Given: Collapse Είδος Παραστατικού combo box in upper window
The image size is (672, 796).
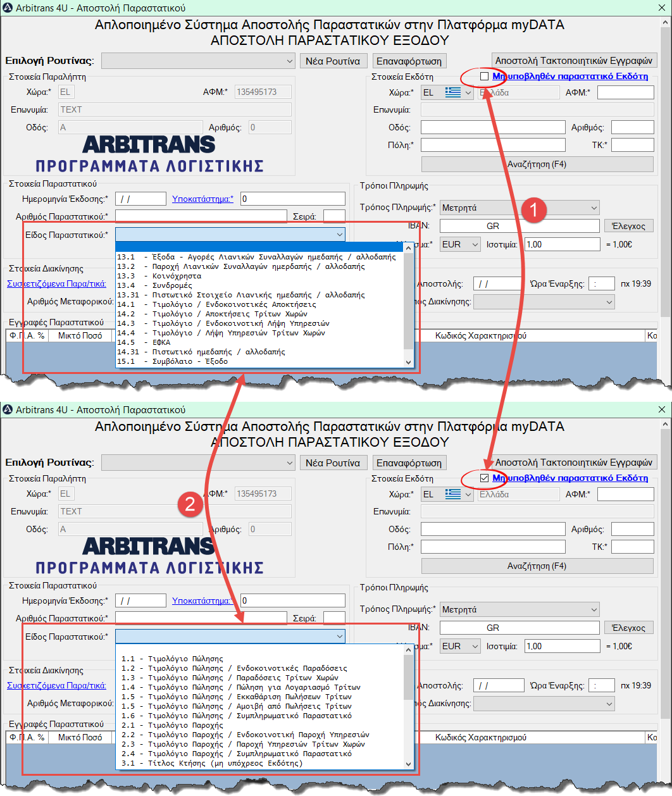Looking at the screenshot, I should [x=230, y=235].
